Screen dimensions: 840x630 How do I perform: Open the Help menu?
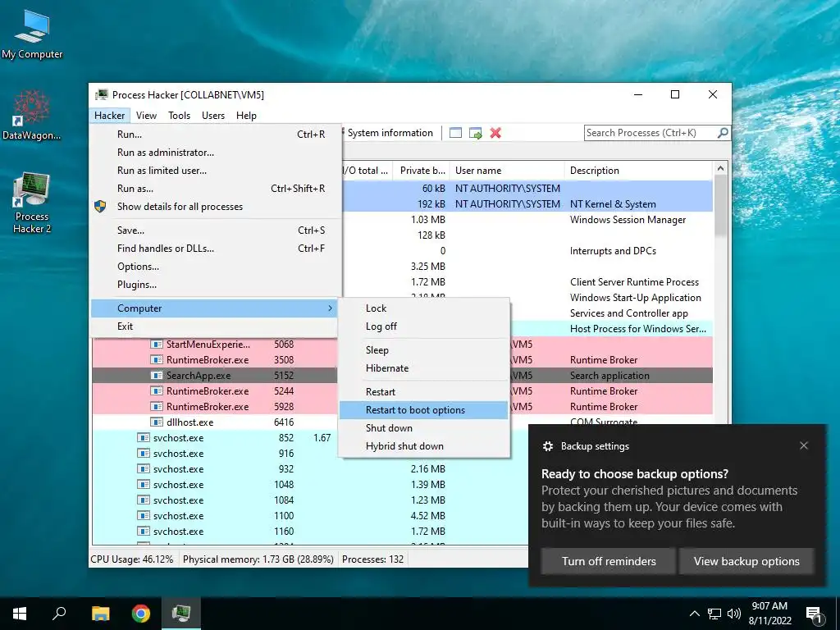pyautogui.click(x=246, y=115)
